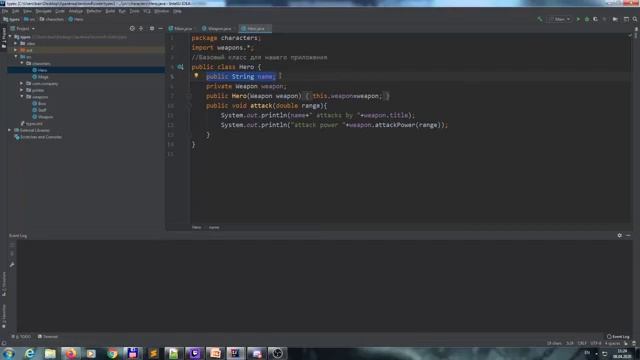Viewport: 640px width, 360px height.
Task: Click locate-file target icon in Project panel
Action: pyautogui.click(x=132, y=29)
